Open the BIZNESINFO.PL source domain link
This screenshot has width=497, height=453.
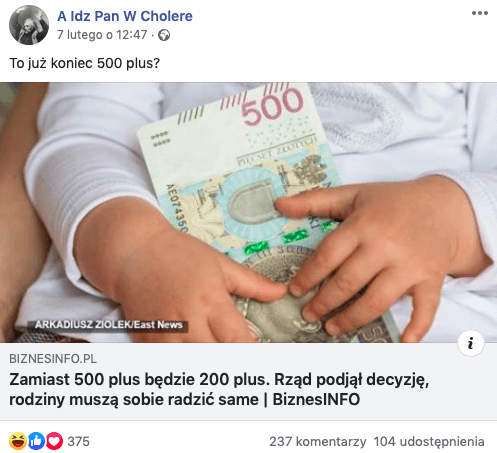pyautogui.click(x=53, y=359)
